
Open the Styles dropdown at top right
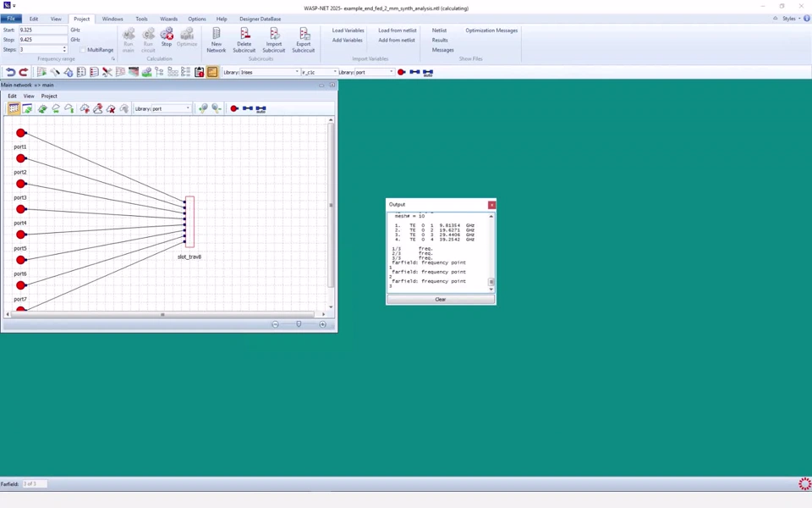(791, 18)
